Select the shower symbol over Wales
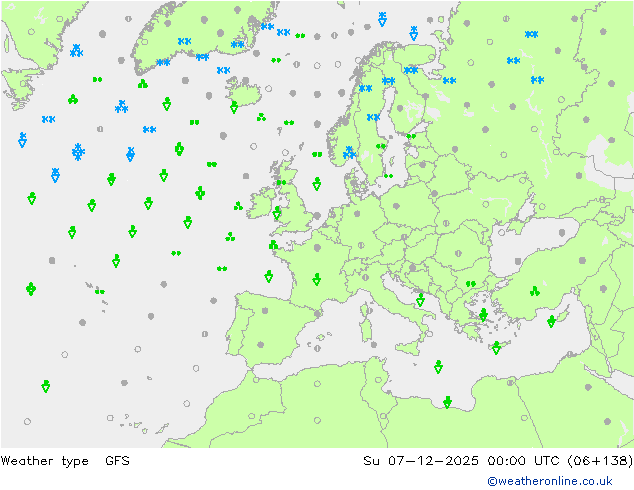The width and height of the screenshot is (634, 490). tap(277, 213)
